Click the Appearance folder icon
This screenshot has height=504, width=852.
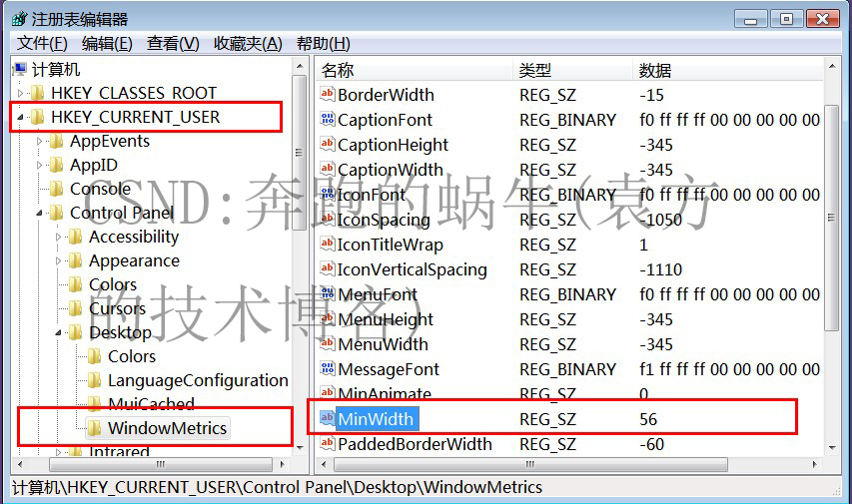(x=76, y=260)
